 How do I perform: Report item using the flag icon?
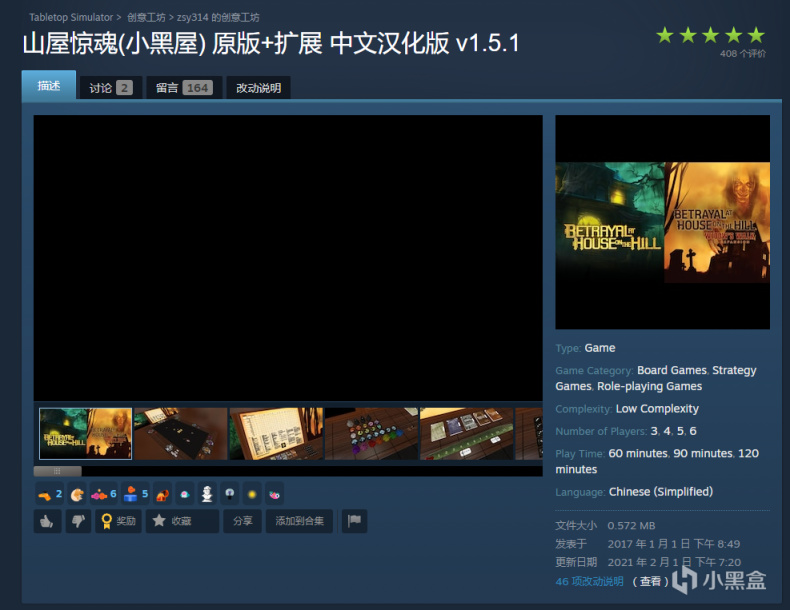pyautogui.click(x=354, y=521)
